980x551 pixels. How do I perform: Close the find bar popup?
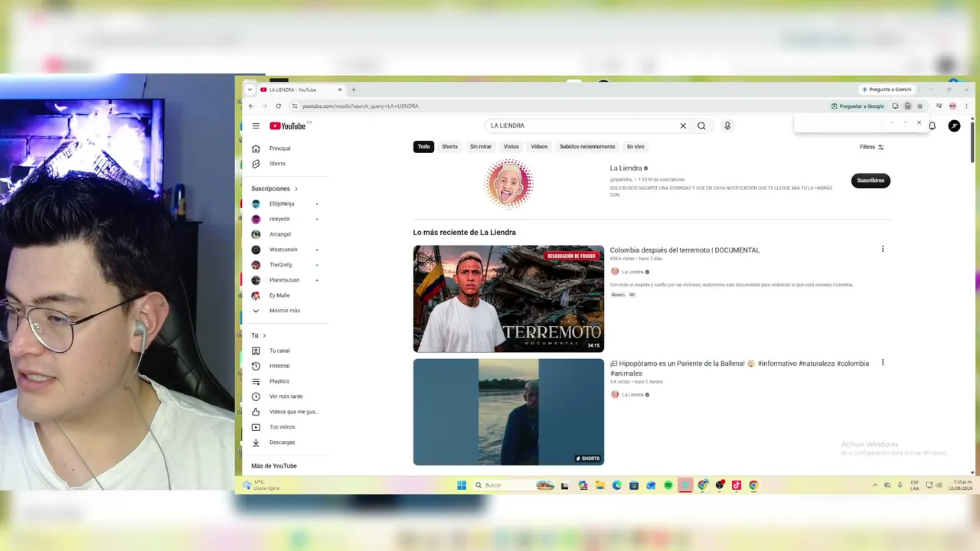click(x=919, y=122)
